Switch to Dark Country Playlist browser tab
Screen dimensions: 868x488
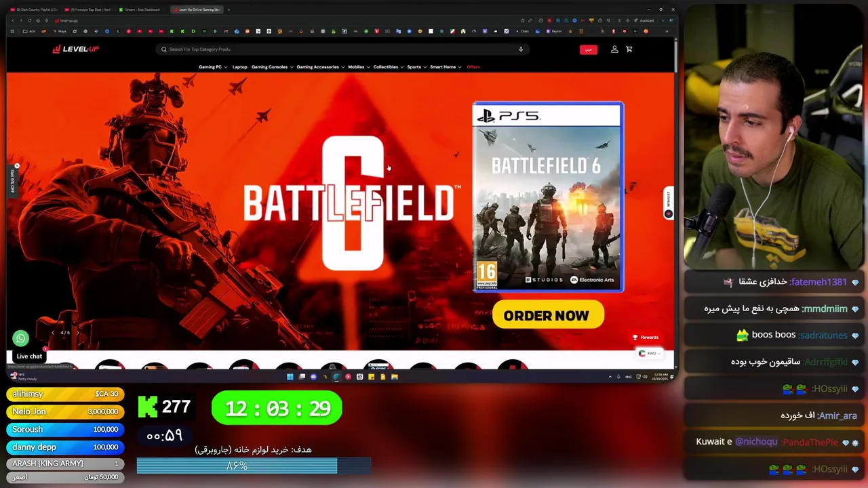coord(33,9)
